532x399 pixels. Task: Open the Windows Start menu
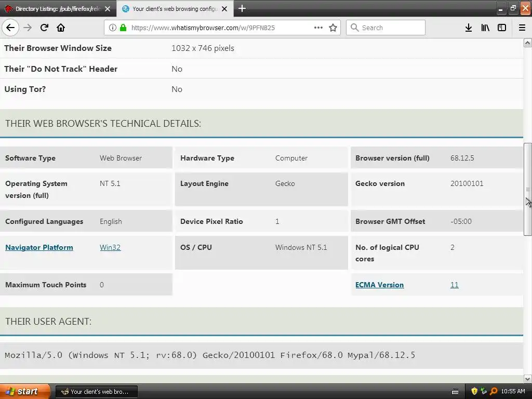pyautogui.click(x=25, y=391)
